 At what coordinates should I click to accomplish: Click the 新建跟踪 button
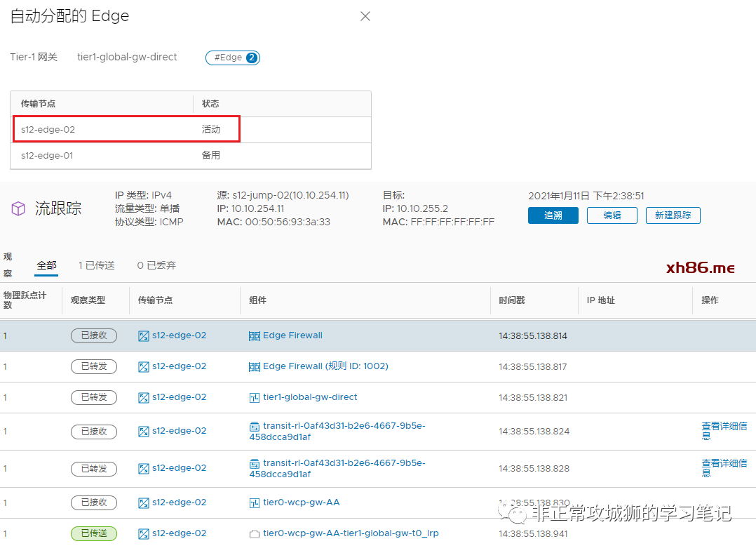coord(673,215)
